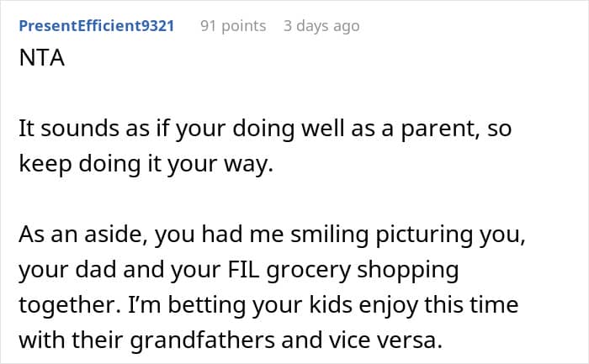Click the word 'picturing' in the comment
The width and height of the screenshot is (589, 364).
[x=424, y=235]
